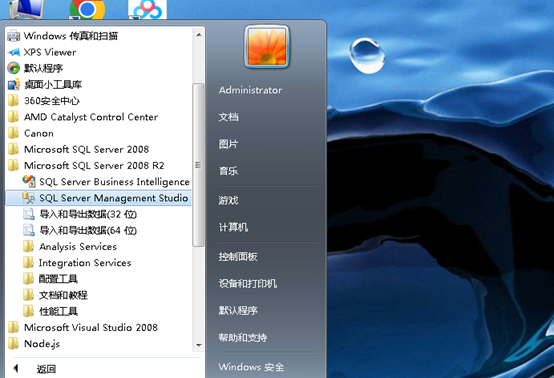Click the SQL Server Management Studio icon
The height and width of the screenshot is (378, 554).
(29, 198)
